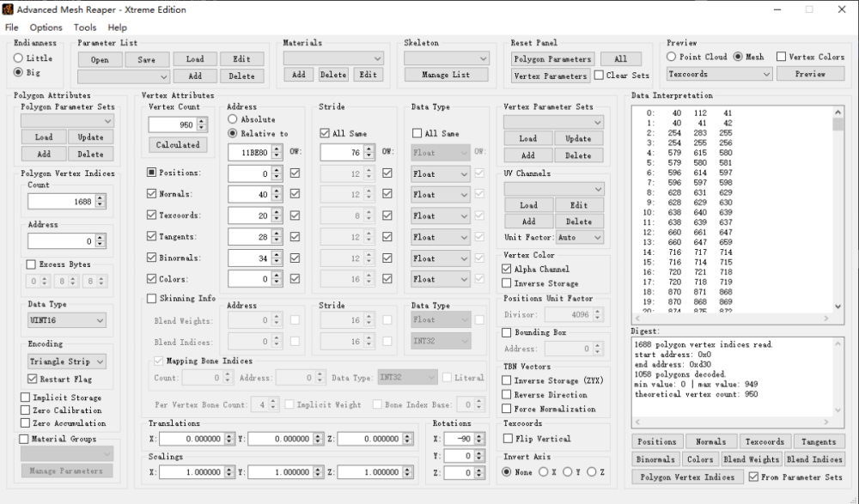The image size is (859, 504).
Task: Increase the Stride value of 76
Action: tap(369, 149)
